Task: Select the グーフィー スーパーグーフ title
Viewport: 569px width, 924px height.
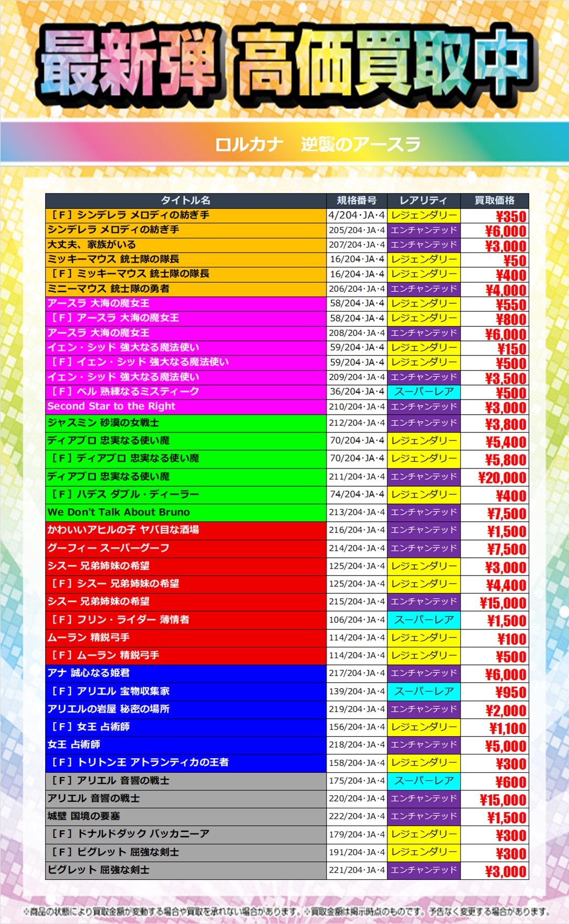Action: 108,548
